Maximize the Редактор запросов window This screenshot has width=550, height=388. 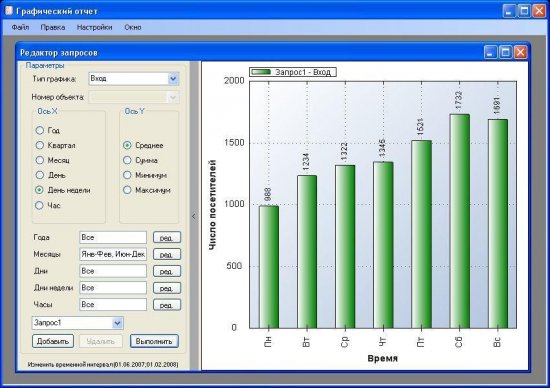505,52
